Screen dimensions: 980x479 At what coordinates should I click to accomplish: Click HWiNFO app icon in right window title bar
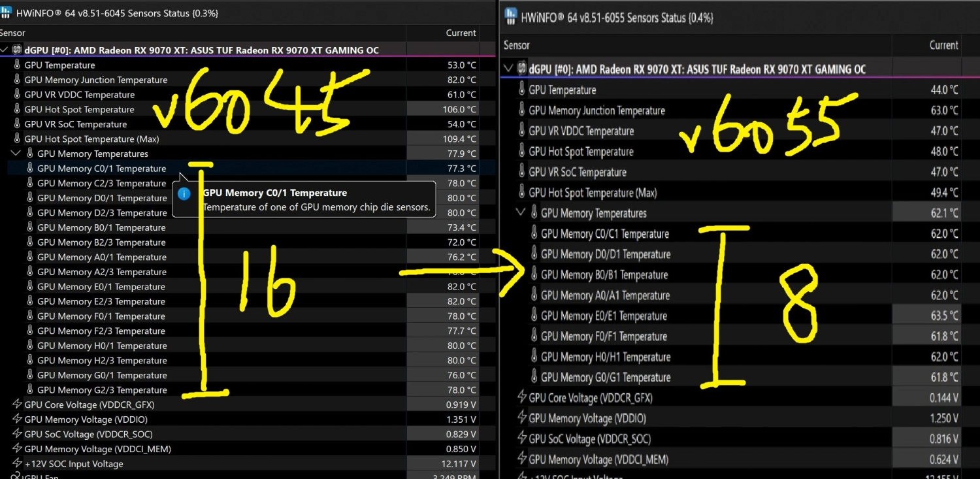click(511, 18)
